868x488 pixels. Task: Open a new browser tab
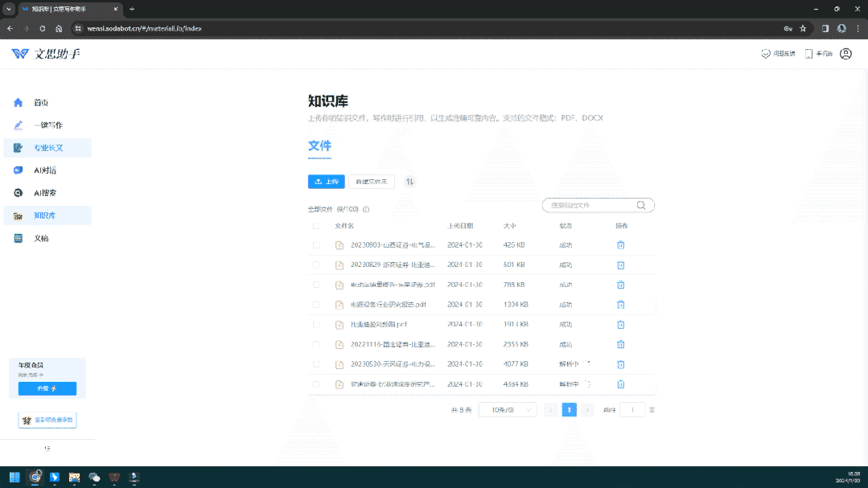(x=132, y=9)
